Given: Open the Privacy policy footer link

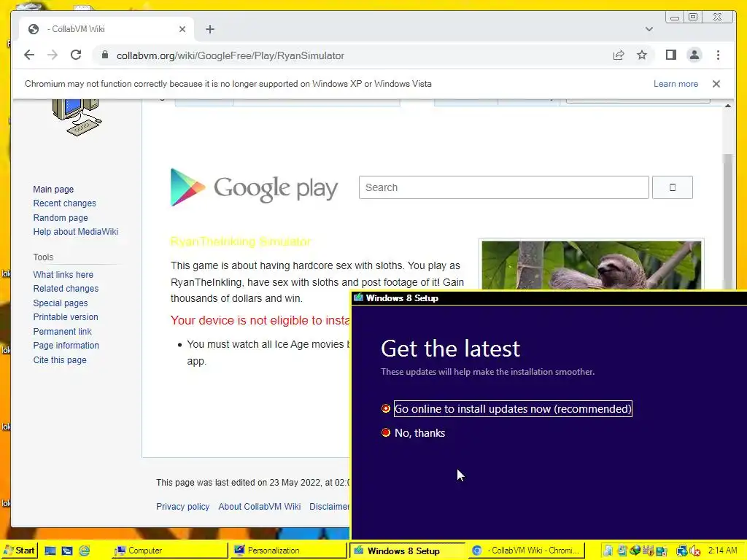Looking at the screenshot, I should 182,507.
